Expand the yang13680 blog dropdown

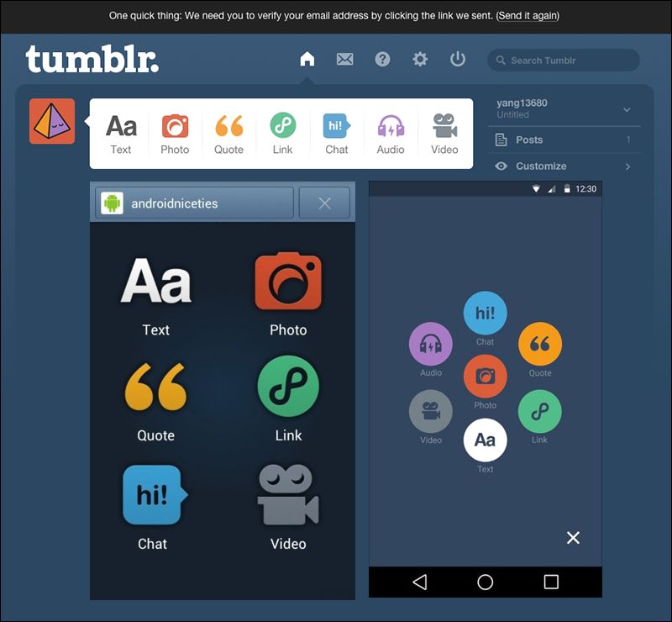point(627,109)
